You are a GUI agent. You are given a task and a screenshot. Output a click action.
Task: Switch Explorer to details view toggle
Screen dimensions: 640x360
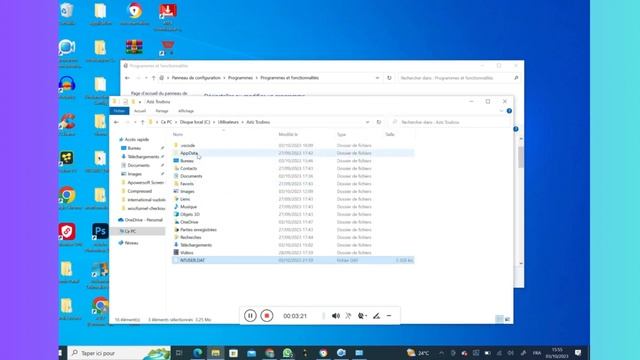point(499,319)
